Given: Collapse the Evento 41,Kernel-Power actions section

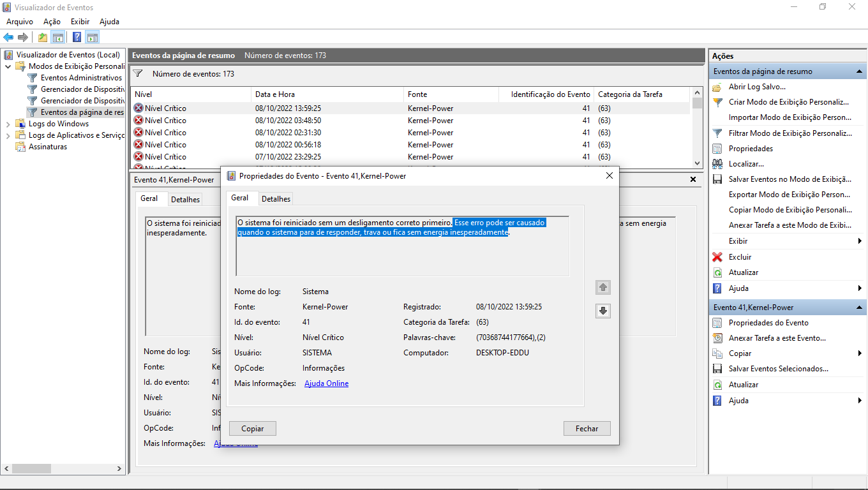Looking at the screenshot, I should click(860, 308).
